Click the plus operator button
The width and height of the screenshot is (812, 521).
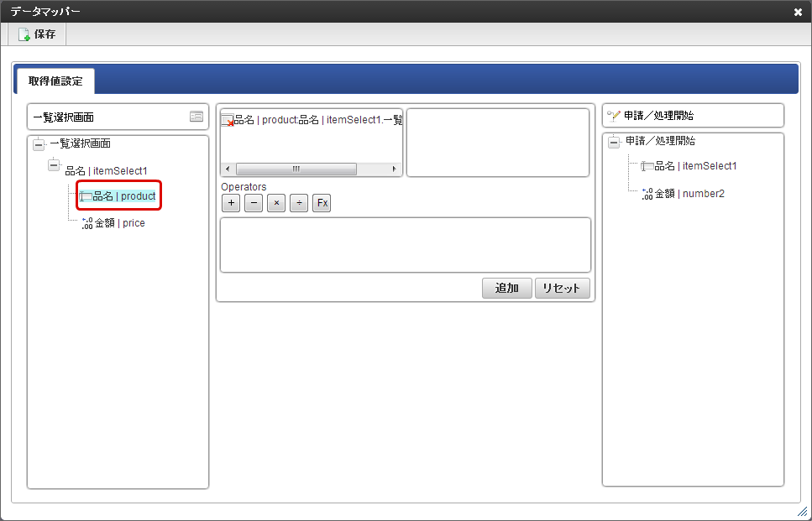(231, 203)
